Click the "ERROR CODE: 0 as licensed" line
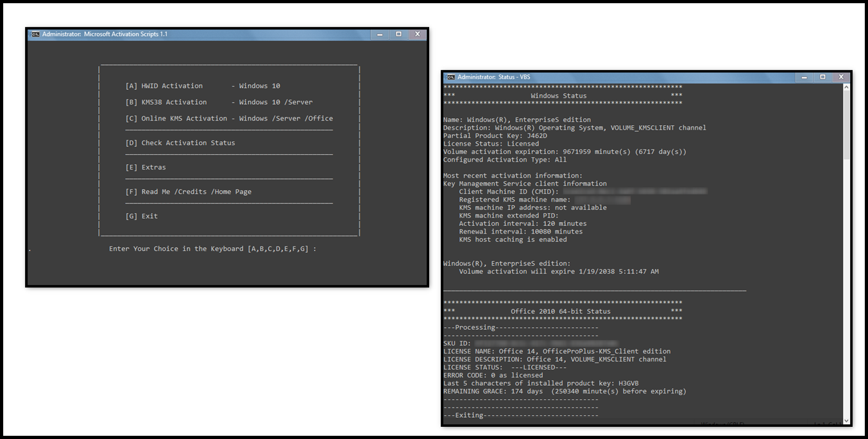 click(x=493, y=375)
